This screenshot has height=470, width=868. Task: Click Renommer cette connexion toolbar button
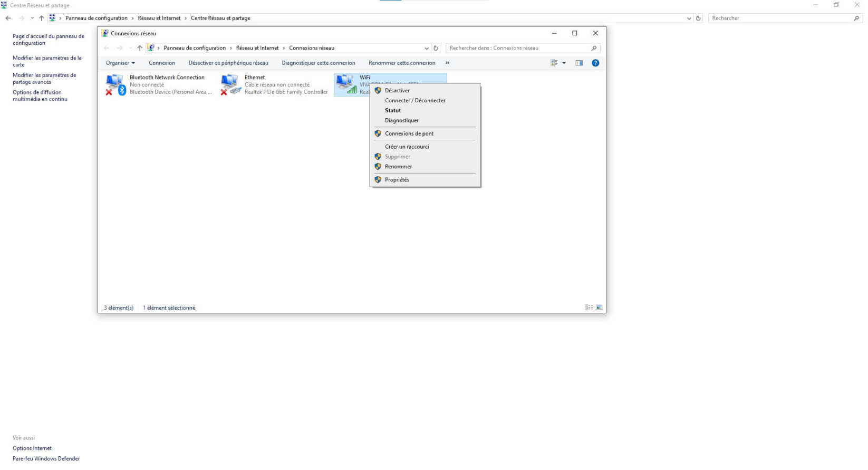[x=402, y=63]
